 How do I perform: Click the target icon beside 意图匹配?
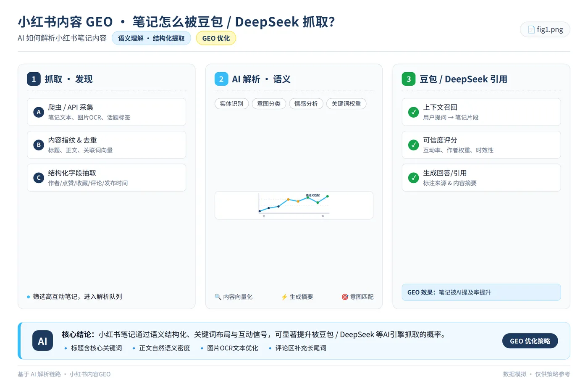(x=345, y=297)
